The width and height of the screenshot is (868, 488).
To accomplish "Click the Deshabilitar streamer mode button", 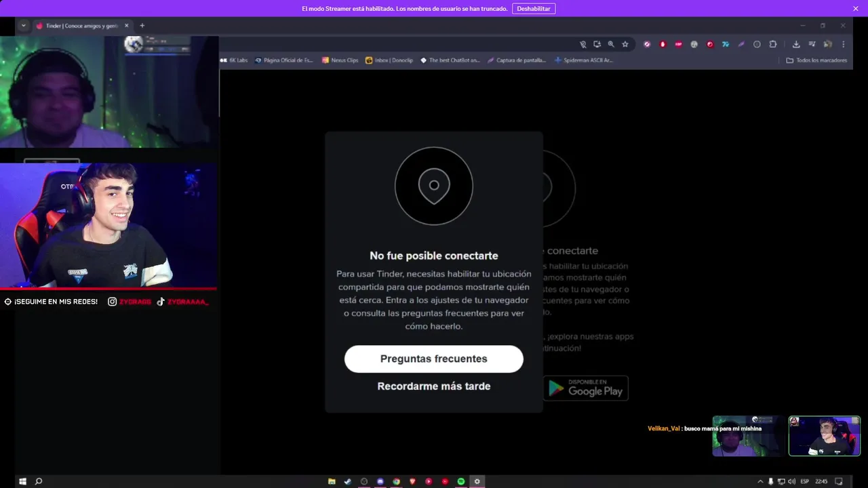I will [x=534, y=9].
